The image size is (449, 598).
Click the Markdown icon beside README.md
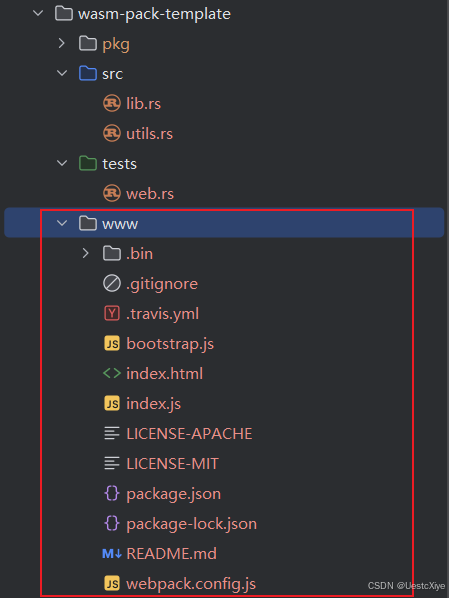click(x=112, y=553)
